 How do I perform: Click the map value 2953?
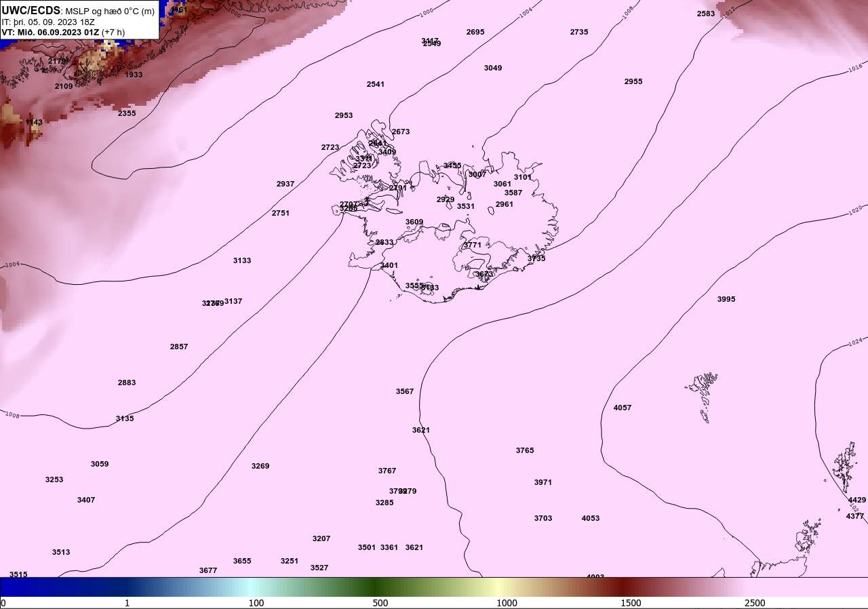pyautogui.click(x=344, y=115)
